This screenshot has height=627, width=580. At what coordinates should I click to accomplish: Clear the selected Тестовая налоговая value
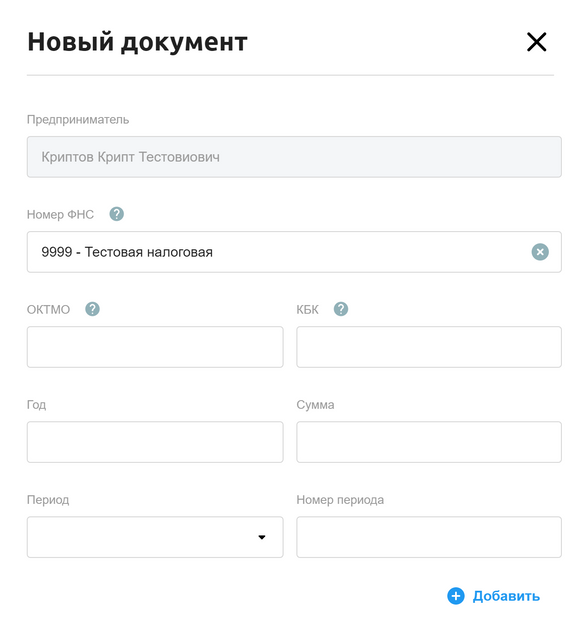click(540, 252)
